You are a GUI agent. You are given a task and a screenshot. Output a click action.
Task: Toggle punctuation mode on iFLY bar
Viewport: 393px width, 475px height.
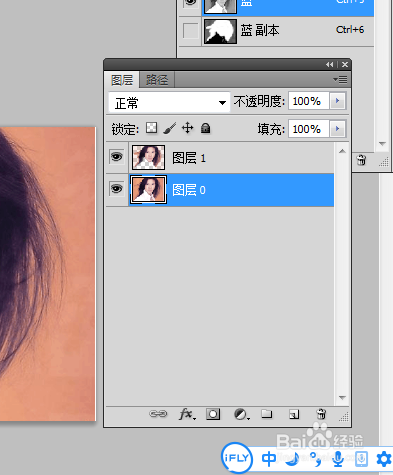point(315,459)
